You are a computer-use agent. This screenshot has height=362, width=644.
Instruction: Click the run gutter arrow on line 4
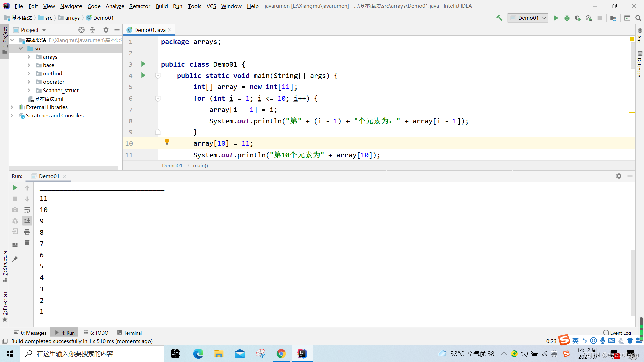tap(143, 75)
